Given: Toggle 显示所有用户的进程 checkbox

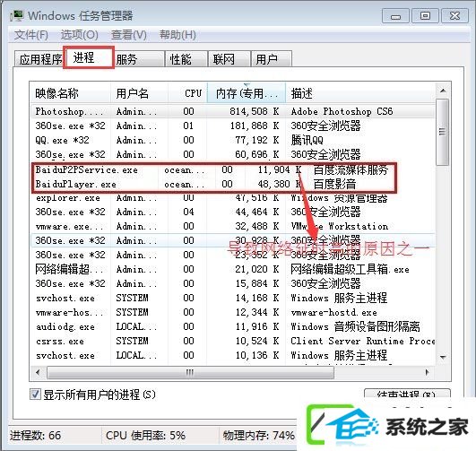Looking at the screenshot, I should point(35,395).
